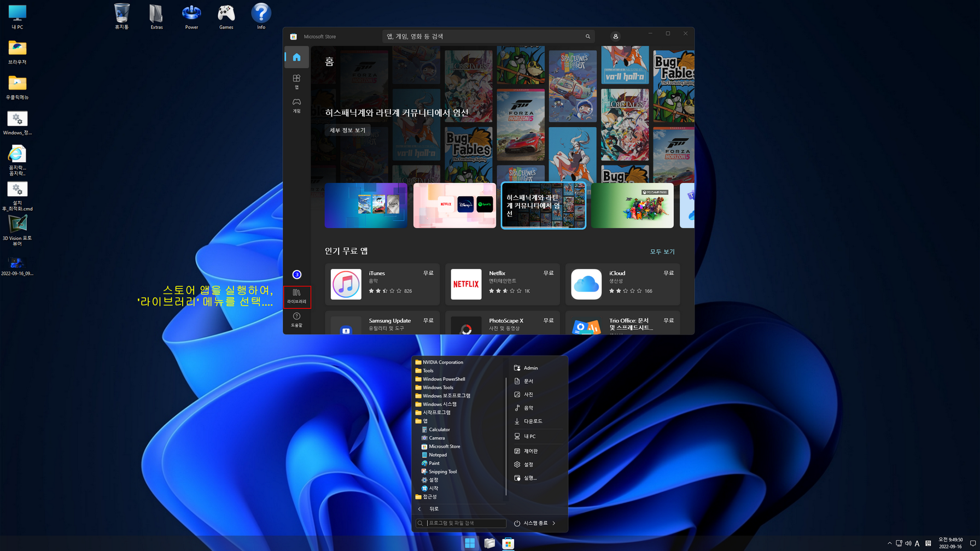Open 실행... (Run) in start menu
Image resolution: width=980 pixels, height=551 pixels.
pos(526,478)
